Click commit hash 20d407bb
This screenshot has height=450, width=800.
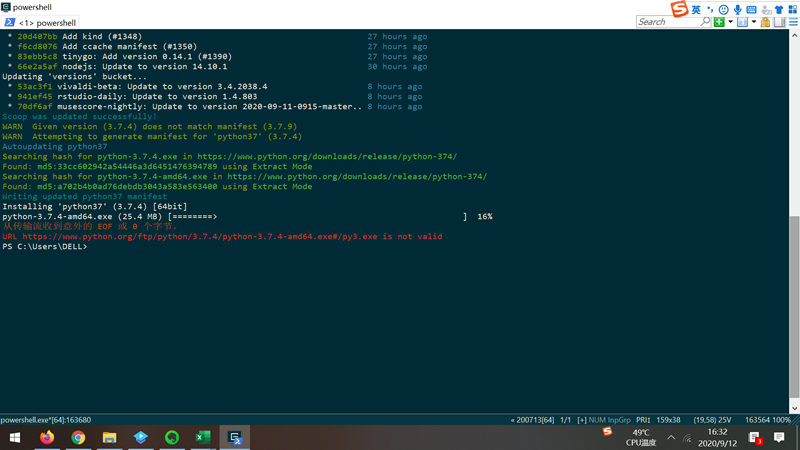tap(37, 37)
